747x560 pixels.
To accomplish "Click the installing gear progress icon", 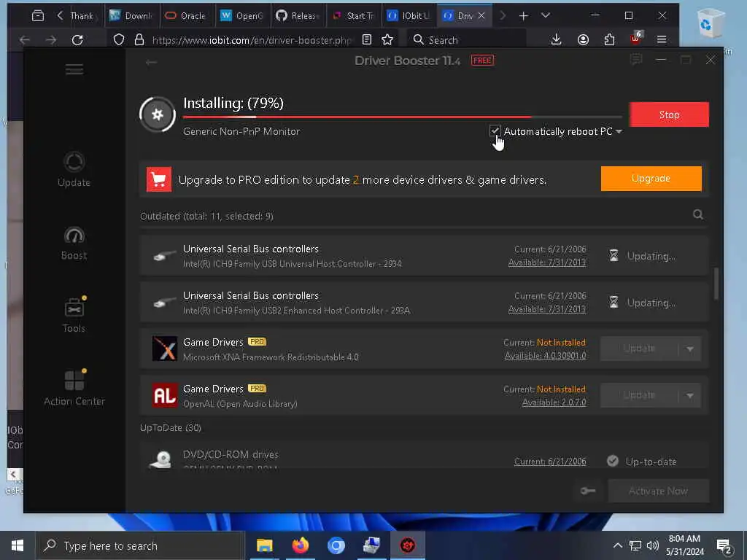I will point(158,114).
